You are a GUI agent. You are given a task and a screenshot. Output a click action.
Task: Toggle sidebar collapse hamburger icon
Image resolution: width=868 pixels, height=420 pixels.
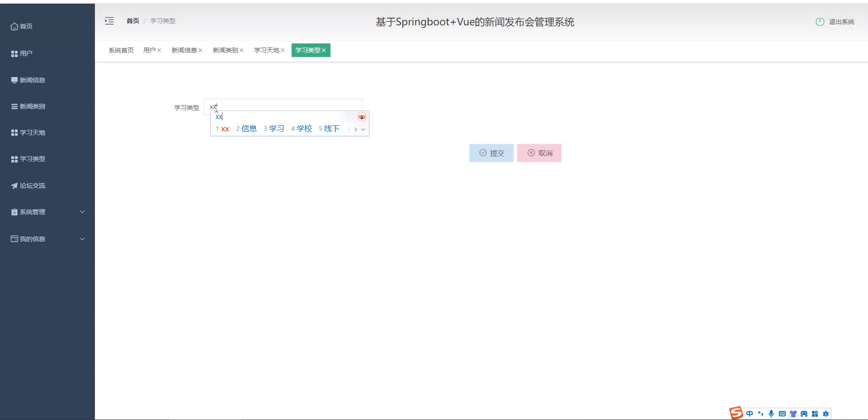coord(109,21)
